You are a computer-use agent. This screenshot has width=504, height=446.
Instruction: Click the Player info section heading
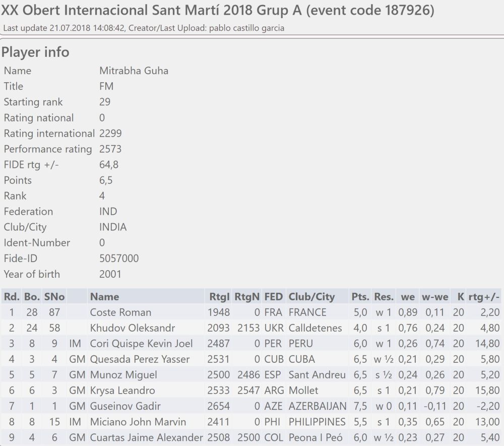[35, 52]
